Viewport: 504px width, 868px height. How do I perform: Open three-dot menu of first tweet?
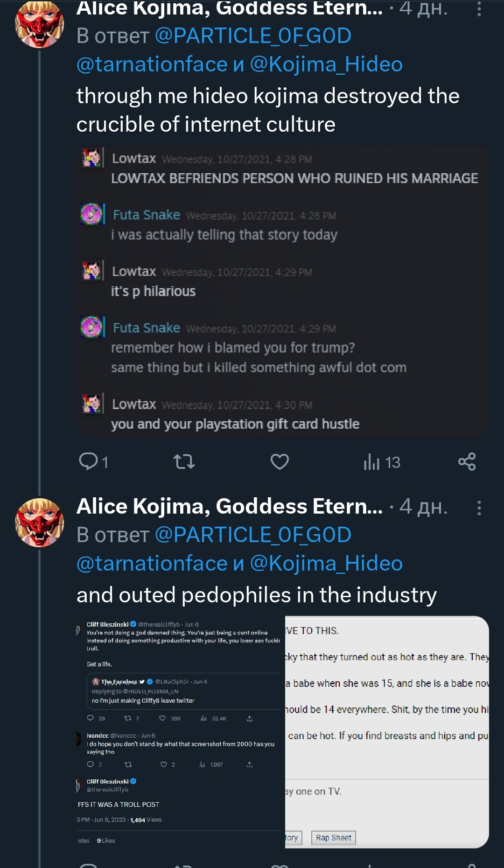point(479,9)
